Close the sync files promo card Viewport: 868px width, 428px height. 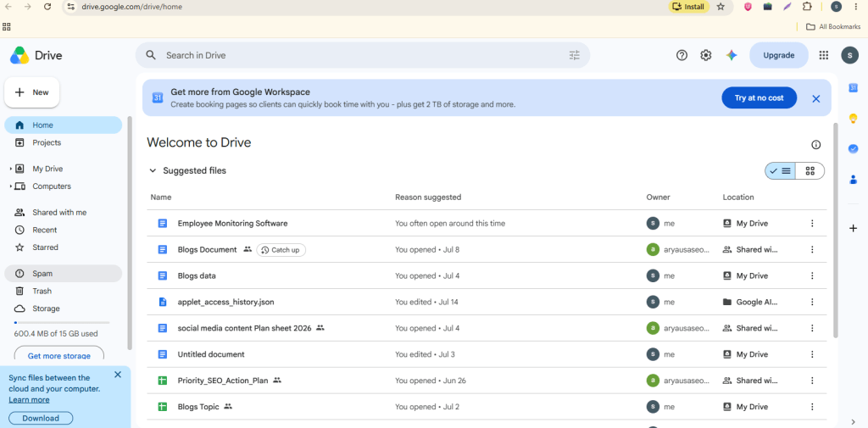coord(117,375)
